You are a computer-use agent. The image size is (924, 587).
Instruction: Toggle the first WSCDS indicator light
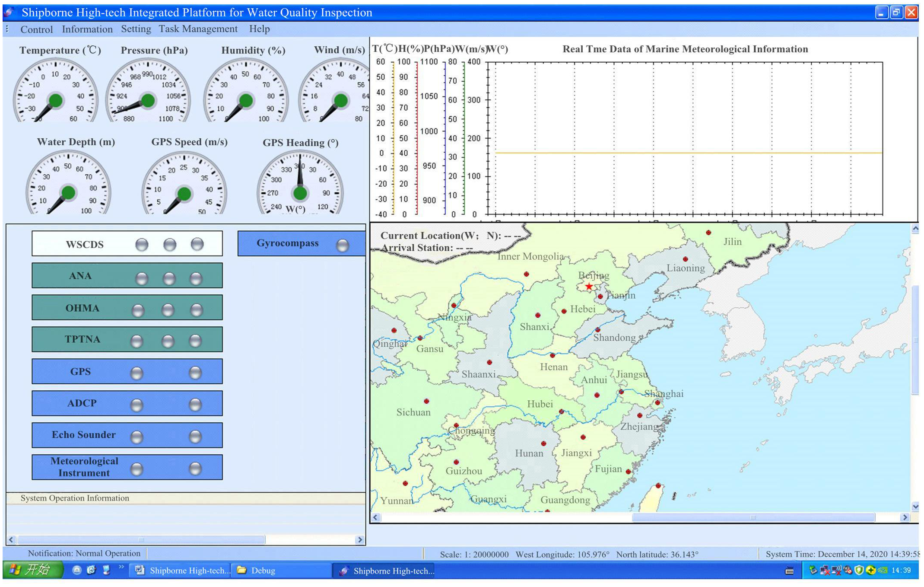click(x=142, y=245)
